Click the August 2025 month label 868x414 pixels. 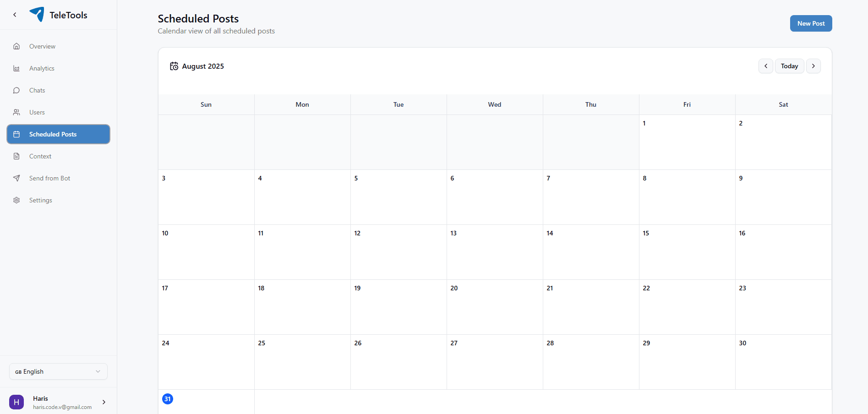(x=203, y=66)
